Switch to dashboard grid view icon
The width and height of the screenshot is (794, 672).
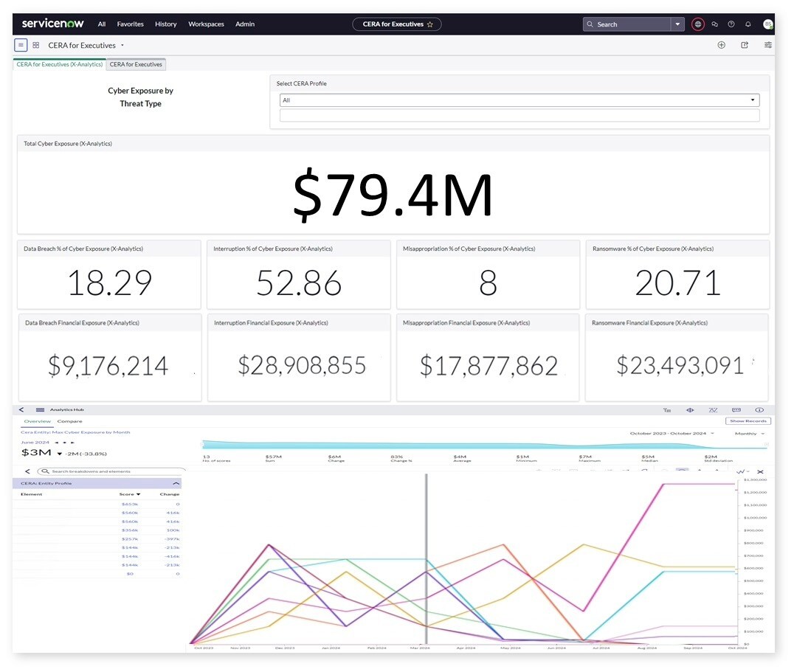tap(35, 45)
